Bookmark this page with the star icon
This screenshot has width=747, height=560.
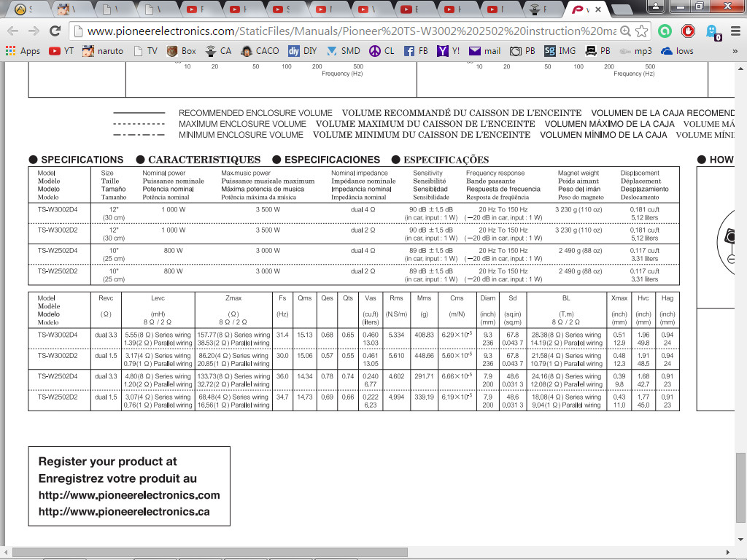[x=641, y=31]
